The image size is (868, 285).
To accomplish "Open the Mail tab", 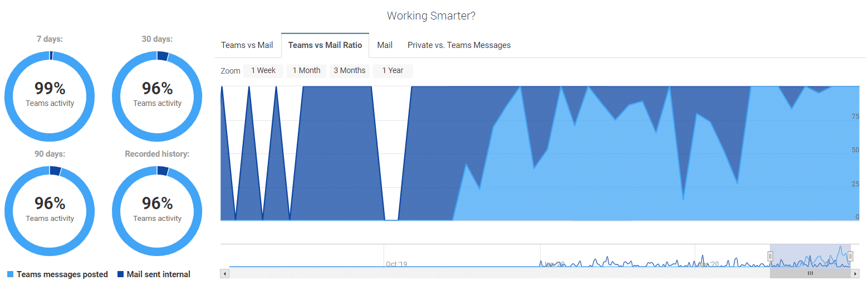I will click(385, 45).
